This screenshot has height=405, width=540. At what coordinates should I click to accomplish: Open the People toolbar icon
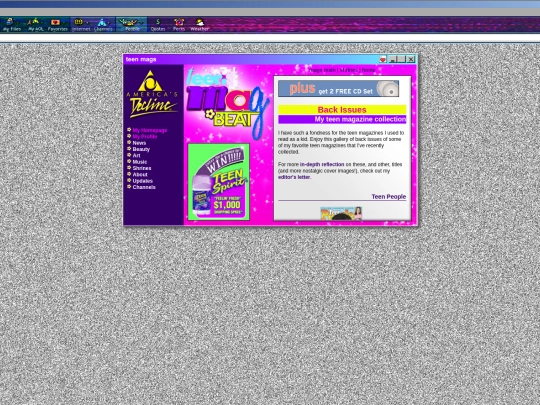coord(127,22)
